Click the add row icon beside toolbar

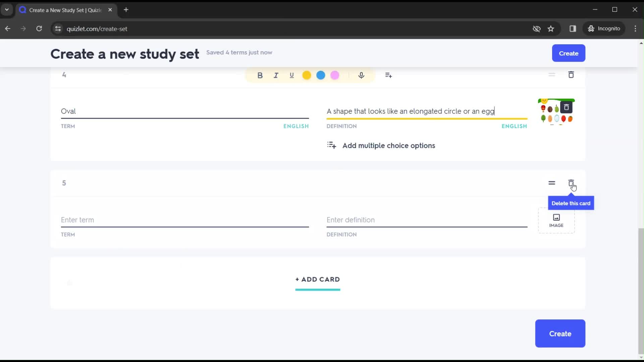pos(389,75)
